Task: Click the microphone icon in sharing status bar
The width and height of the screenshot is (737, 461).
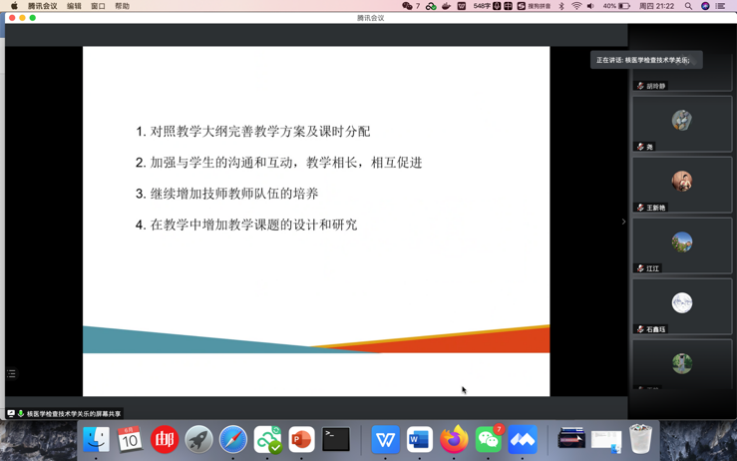Action: tap(21, 413)
